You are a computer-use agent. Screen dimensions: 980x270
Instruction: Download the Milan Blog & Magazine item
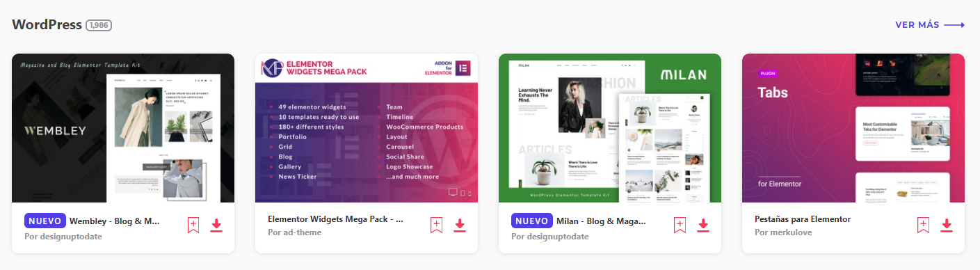point(703,225)
